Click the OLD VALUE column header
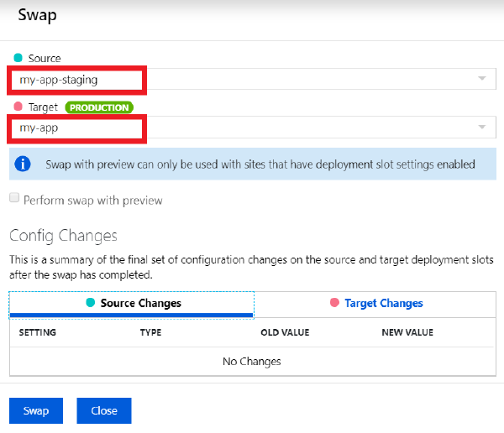Screen dimensions: 504x433 point(285,333)
